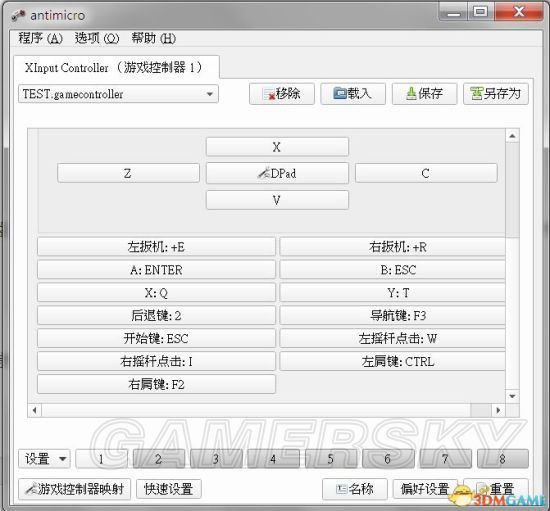Open 游戏控制器映射 controller mapping
The image size is (550, 511).
tap(74, 489)
